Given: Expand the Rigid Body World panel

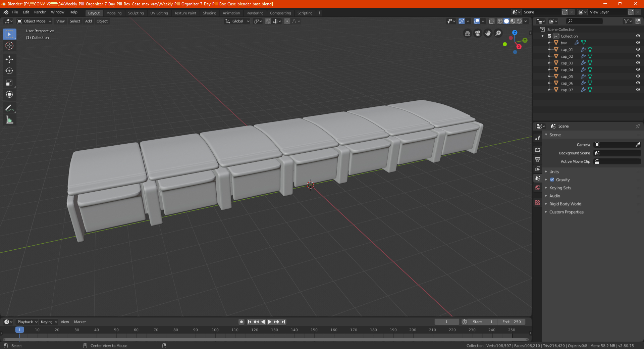Looking at the screenshot, I should (x=565, y=204).
